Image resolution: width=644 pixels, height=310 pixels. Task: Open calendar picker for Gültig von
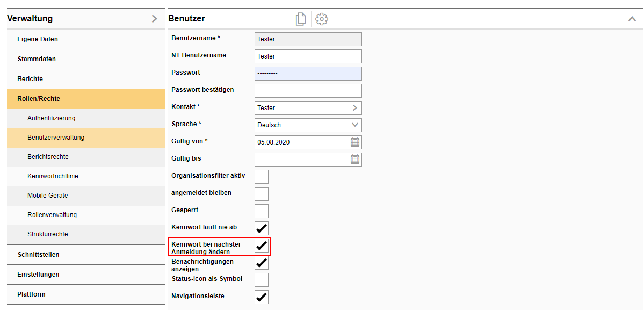354,142
